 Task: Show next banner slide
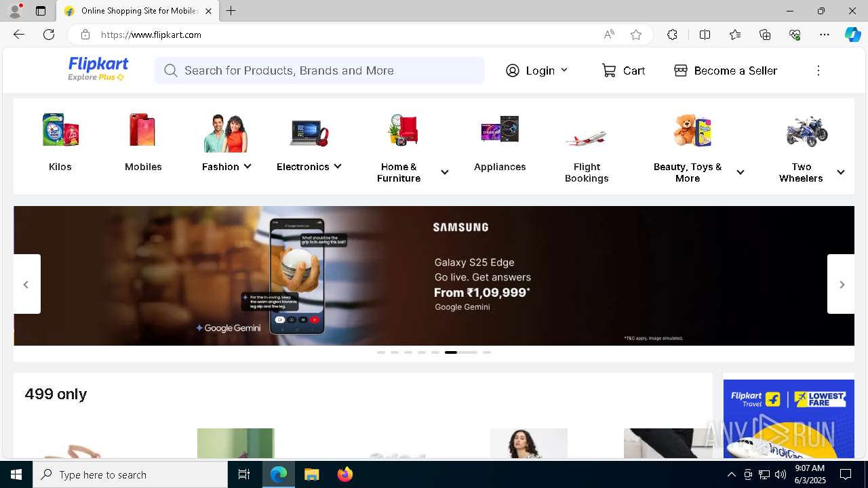tap(841, 284)
